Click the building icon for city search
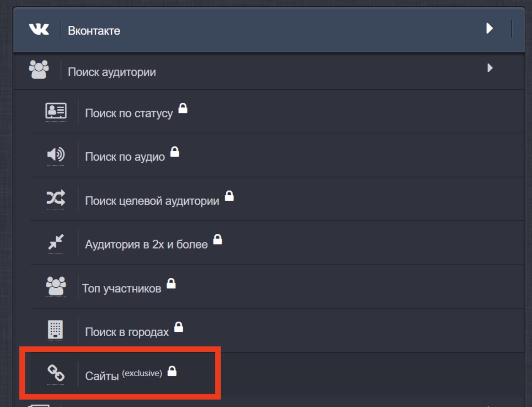The width and height of the screenshot is (532, 407). pyautogui.click(x=55, y=329)
